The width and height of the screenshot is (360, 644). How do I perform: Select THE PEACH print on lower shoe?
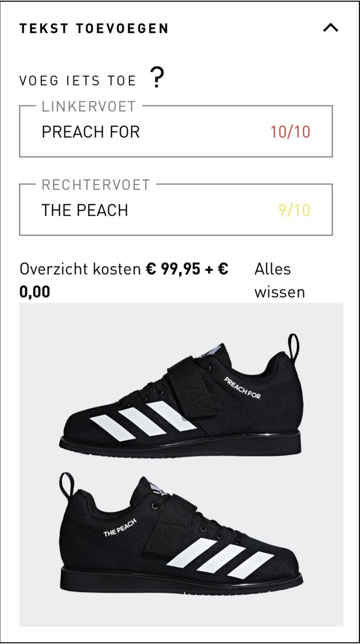[120, 528]
